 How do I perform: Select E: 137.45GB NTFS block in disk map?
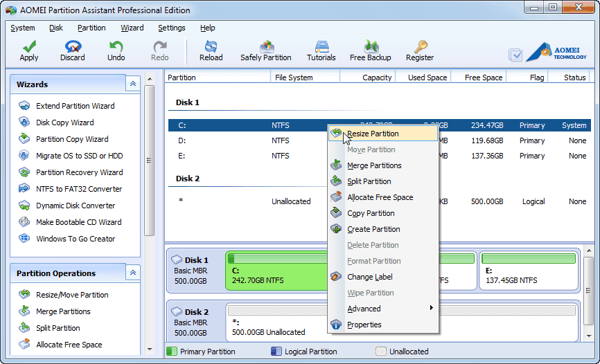pos(529,271)
